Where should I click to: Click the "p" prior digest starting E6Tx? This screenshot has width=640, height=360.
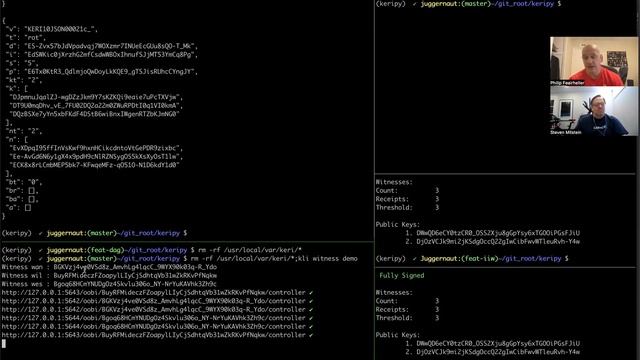[111, 72]
